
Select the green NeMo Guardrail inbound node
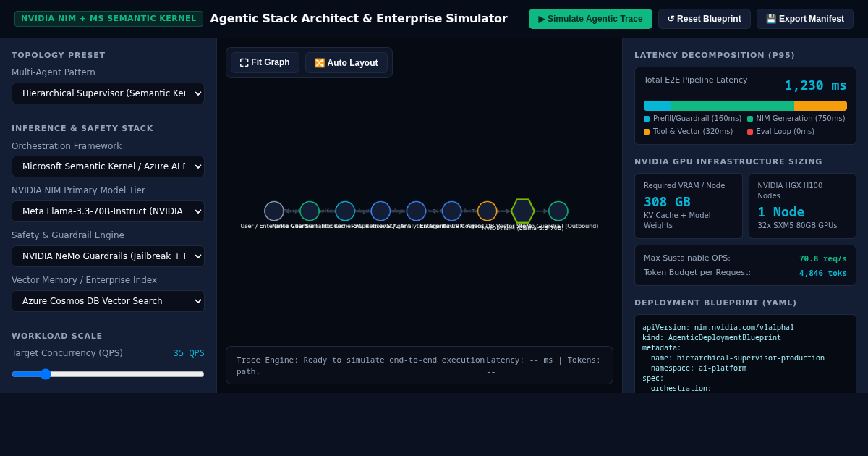point(310,211)
